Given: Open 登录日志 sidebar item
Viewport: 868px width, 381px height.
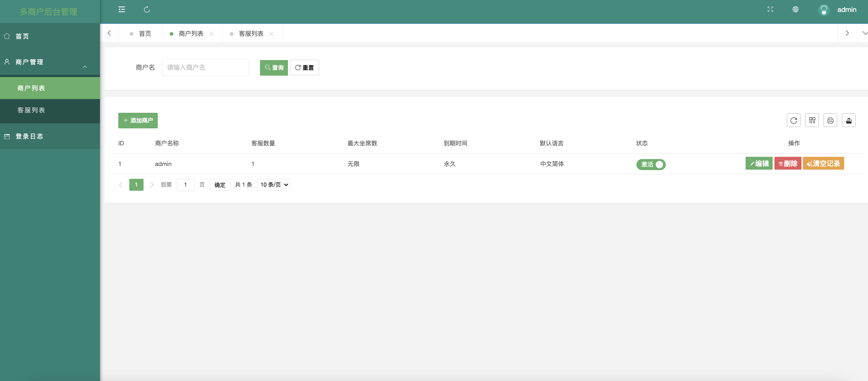Looking at the screenshot, I should (50, 136).
